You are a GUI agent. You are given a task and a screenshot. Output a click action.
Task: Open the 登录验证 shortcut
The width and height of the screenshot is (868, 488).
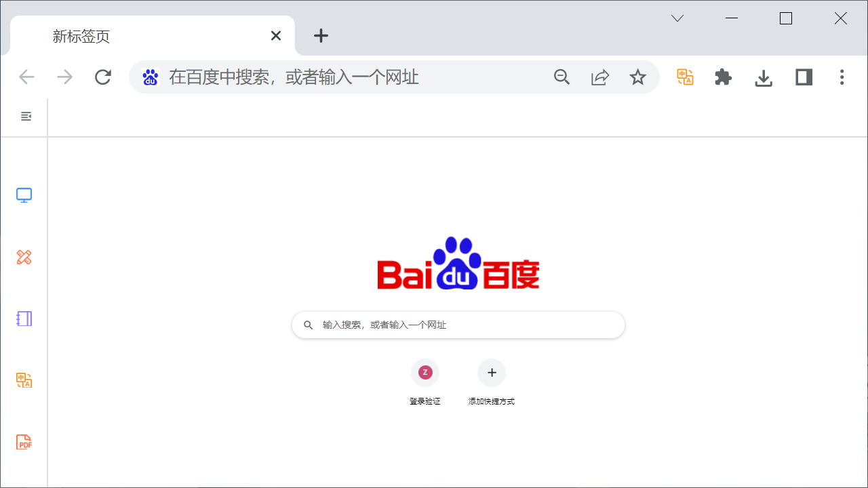[x=425, y=382]
